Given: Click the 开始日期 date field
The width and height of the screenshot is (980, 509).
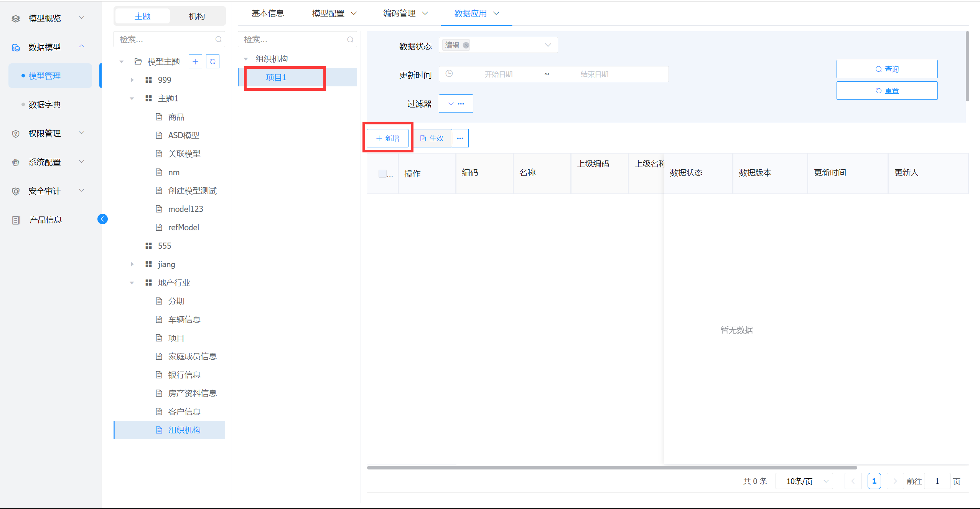Looking at the screenshot, I should [x=498, y=74].
